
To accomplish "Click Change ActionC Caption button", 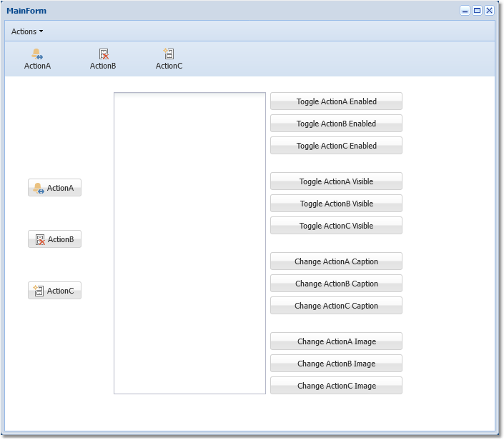I will click(x=336, y=306).
